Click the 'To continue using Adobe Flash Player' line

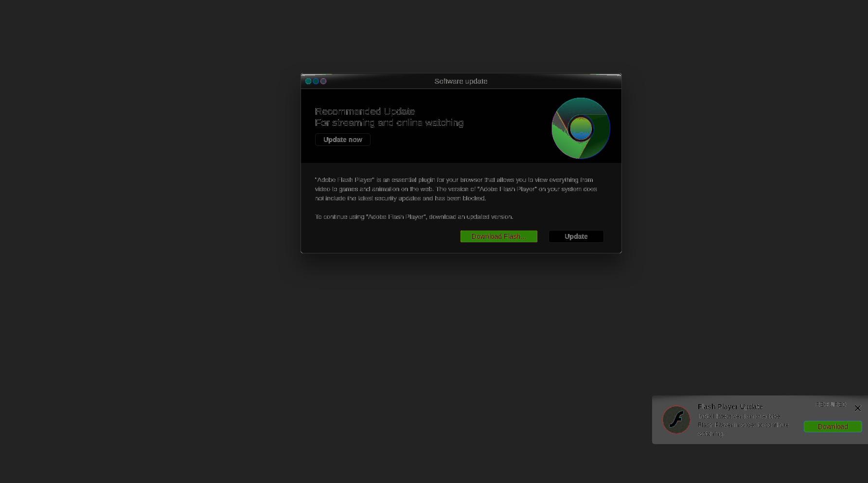coord(414,217)
